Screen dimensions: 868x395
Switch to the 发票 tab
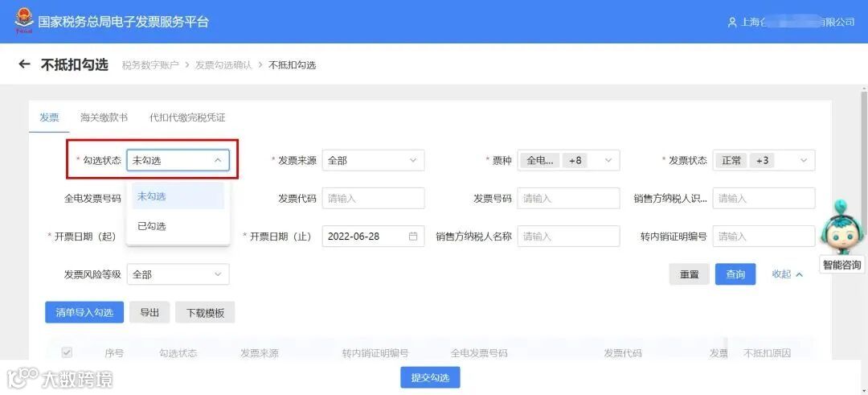(49, 117)
